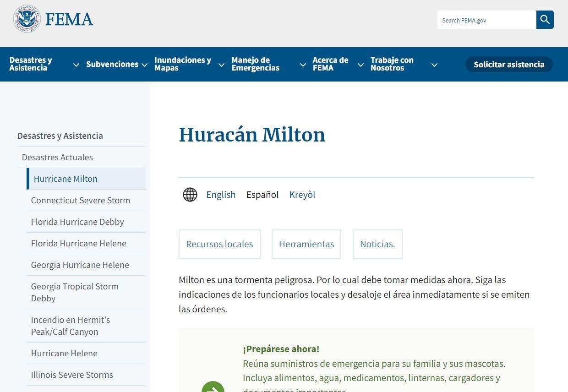Image resolution: width=568 pixels, height=392 pixels.
Task: Switch page language to English
Action: 221,195
